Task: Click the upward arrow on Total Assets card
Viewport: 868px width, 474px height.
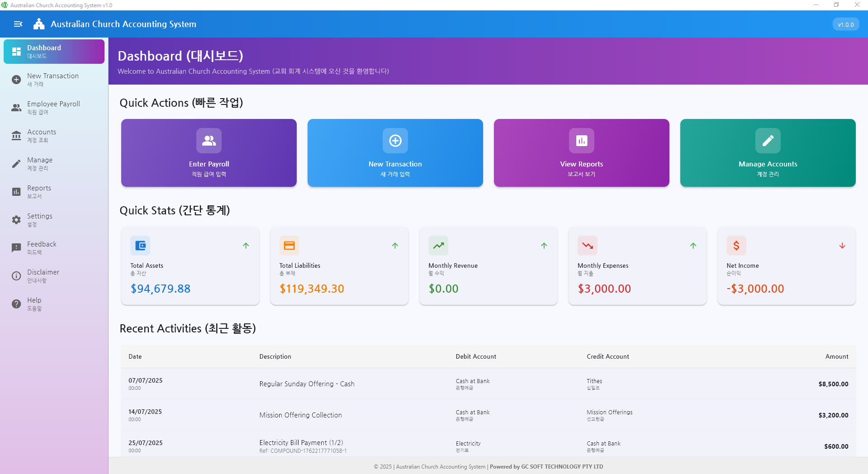Action: 246,246
